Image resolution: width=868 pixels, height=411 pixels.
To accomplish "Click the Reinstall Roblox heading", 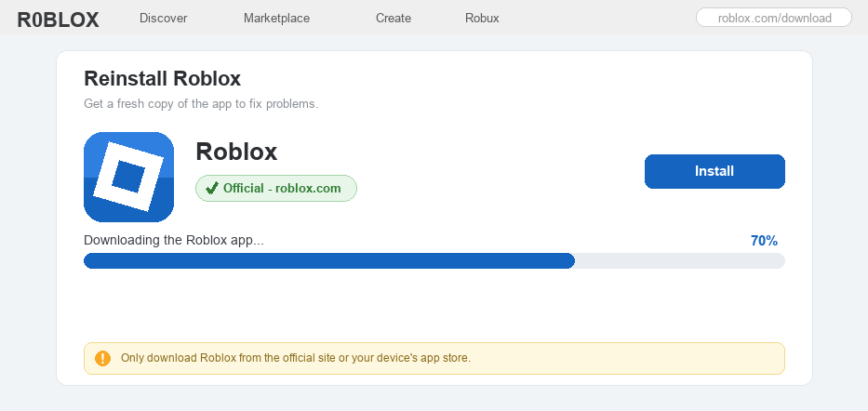I will pos(162,78).
